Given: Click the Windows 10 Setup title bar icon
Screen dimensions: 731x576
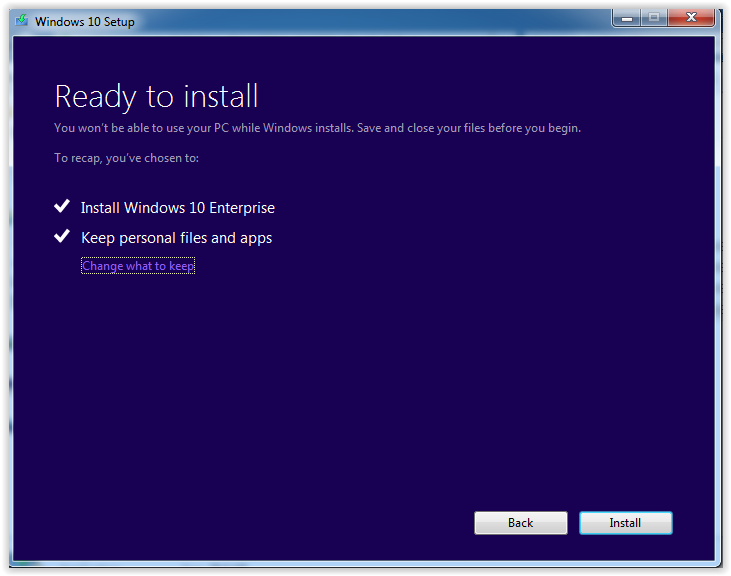Looking at the screenshot, I should (21, 21).
